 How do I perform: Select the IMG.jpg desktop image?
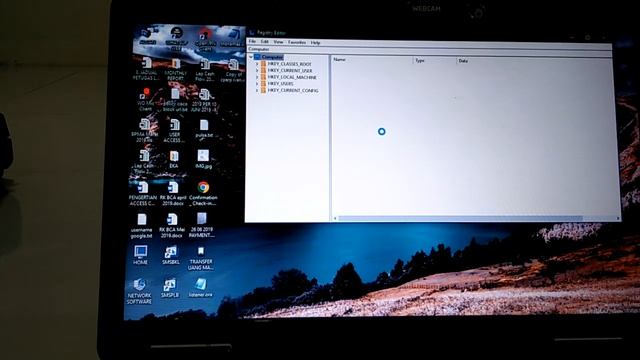point(203,159)
